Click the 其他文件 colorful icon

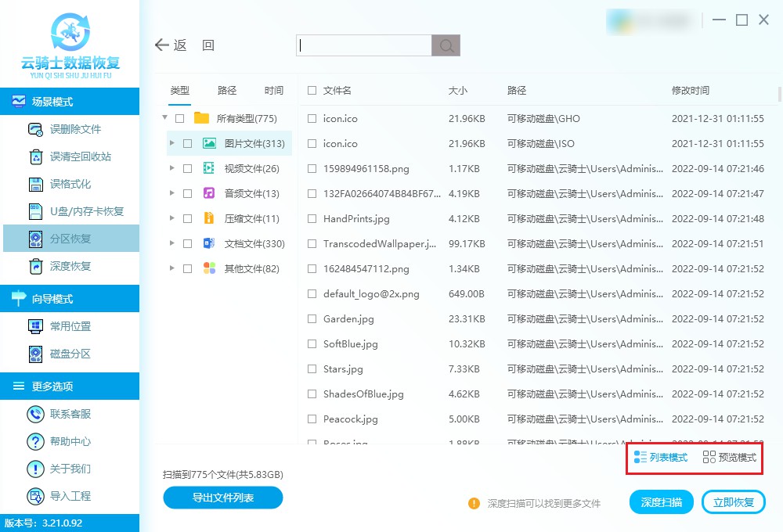pyautogui.click(x=209, y=268)
